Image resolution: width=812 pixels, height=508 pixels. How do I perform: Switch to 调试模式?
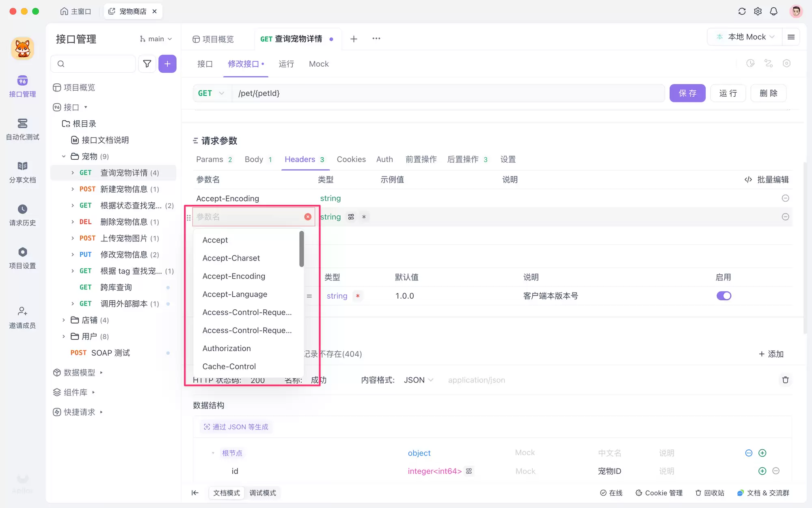(x=263, y=493)
